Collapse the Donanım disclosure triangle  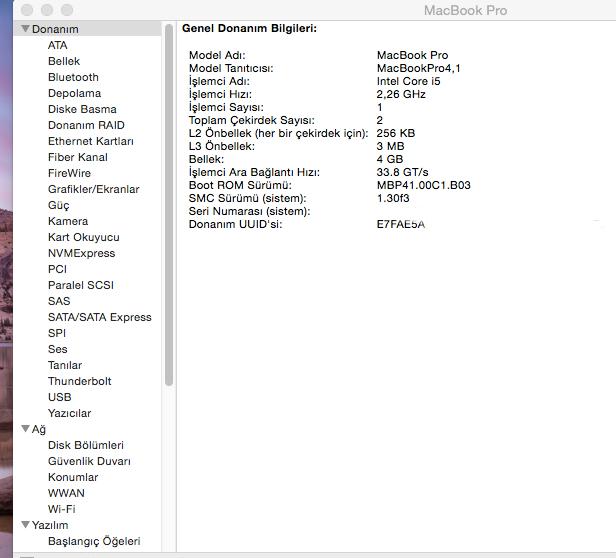pyautogui.click(x=25, y=29)
